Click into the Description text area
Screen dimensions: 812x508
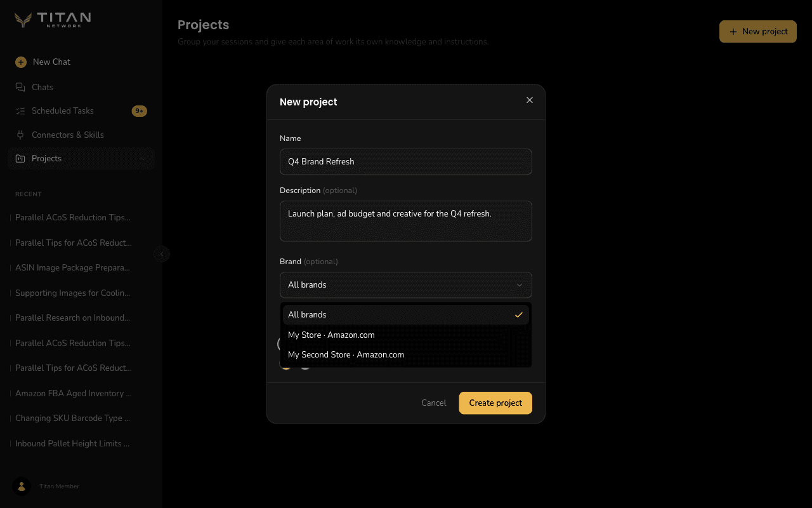(x=406, y=221)
